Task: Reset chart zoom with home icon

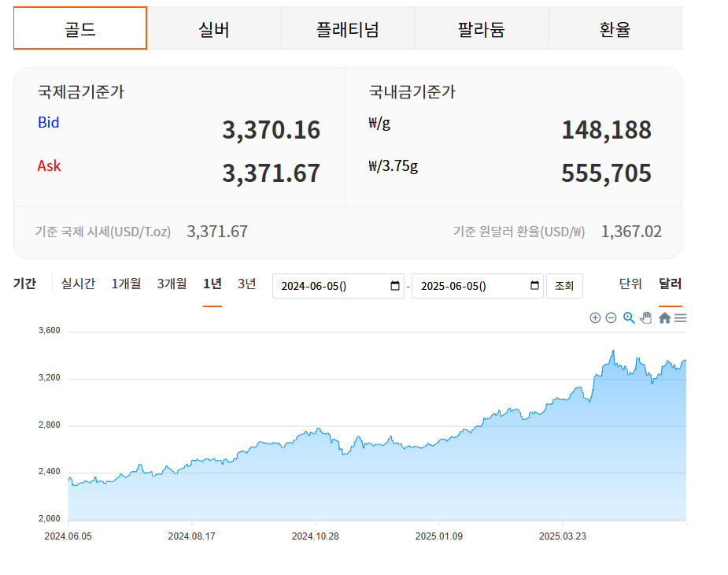Action: (x=664, y=318)
